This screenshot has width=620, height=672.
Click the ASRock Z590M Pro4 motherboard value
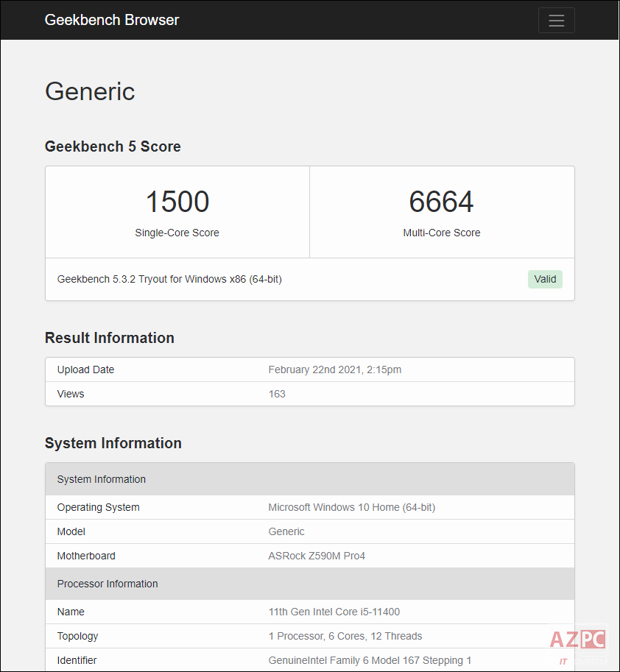[317, 556]
